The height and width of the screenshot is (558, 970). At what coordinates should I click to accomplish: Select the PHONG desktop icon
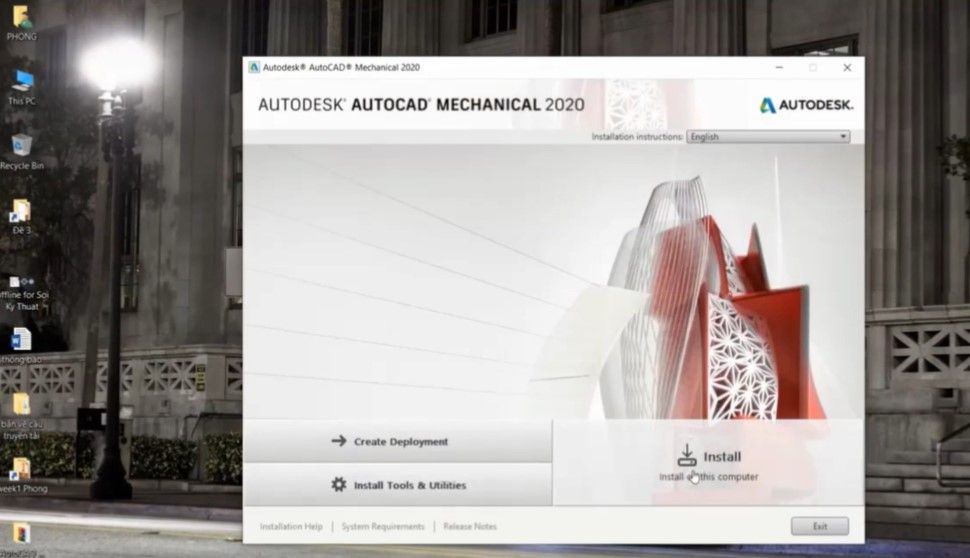pos(22,24)
